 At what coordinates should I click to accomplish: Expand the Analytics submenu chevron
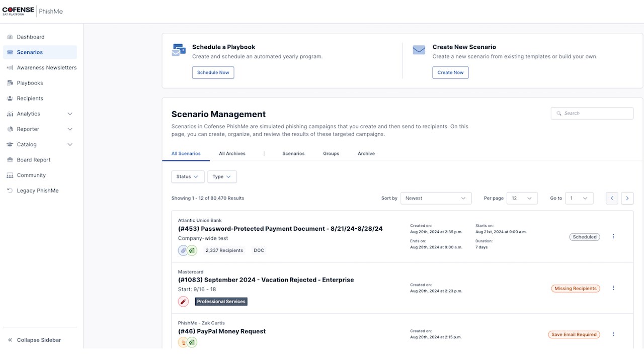(x=70, y=114)
